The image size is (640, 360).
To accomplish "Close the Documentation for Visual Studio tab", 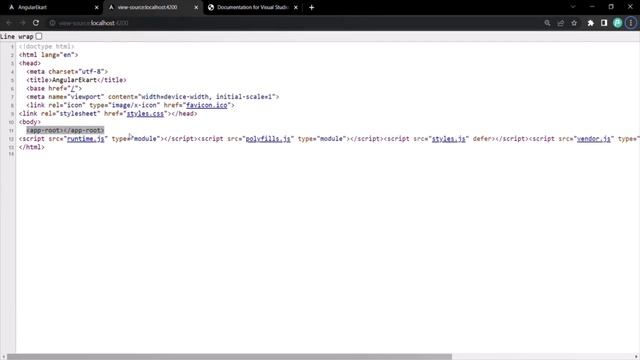I will click(x=296, y=7).
